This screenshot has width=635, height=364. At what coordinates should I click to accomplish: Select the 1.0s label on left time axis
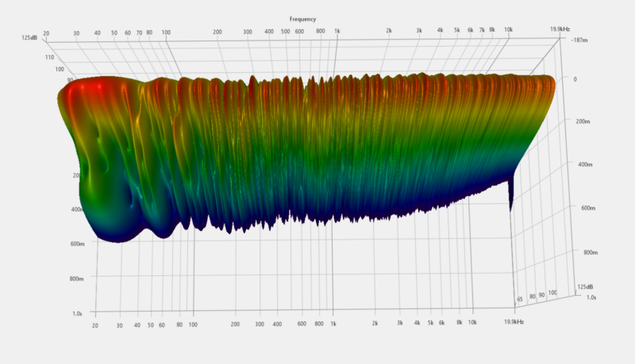click(77, 313)
